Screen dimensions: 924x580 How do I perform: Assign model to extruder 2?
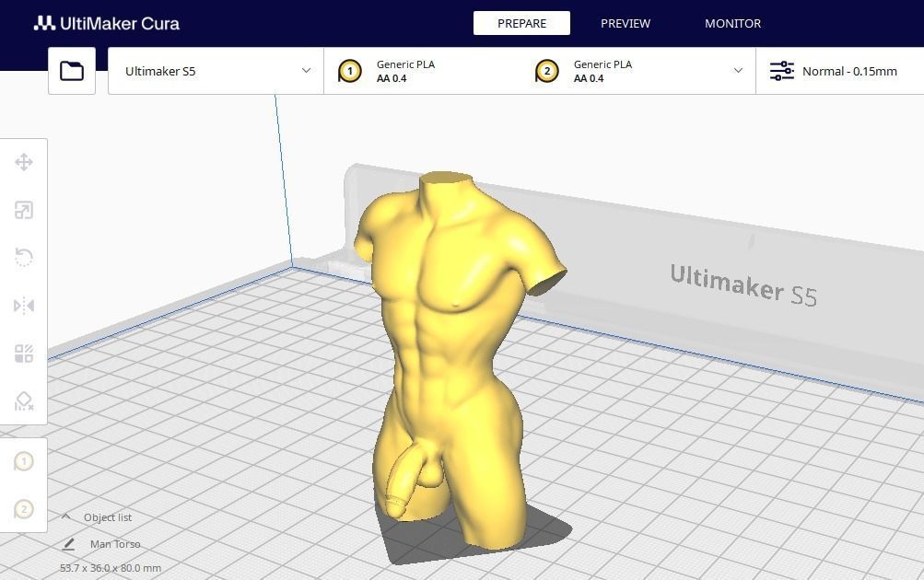click(24, 509)
